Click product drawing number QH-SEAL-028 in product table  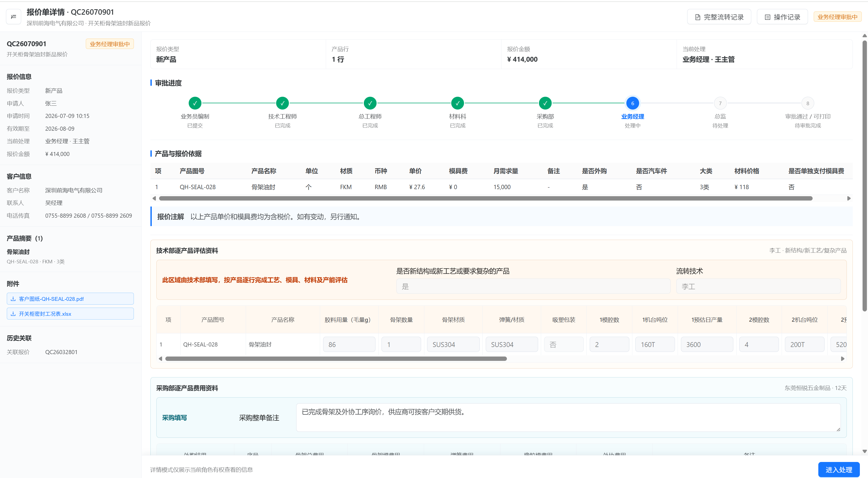point(197,187)
